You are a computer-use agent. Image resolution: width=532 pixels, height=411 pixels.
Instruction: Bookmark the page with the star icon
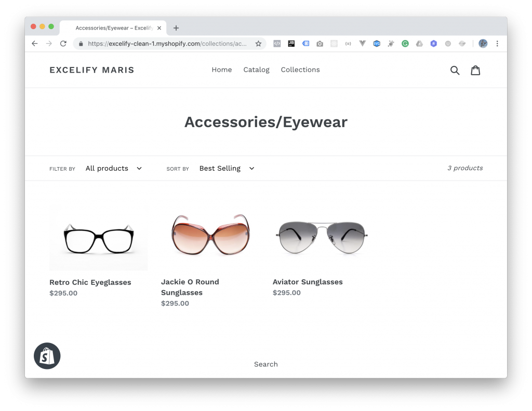click(x=258, y=44)
